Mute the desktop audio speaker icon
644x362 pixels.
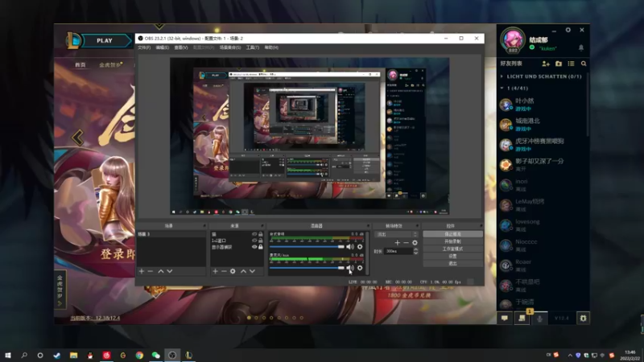point(350,247)
